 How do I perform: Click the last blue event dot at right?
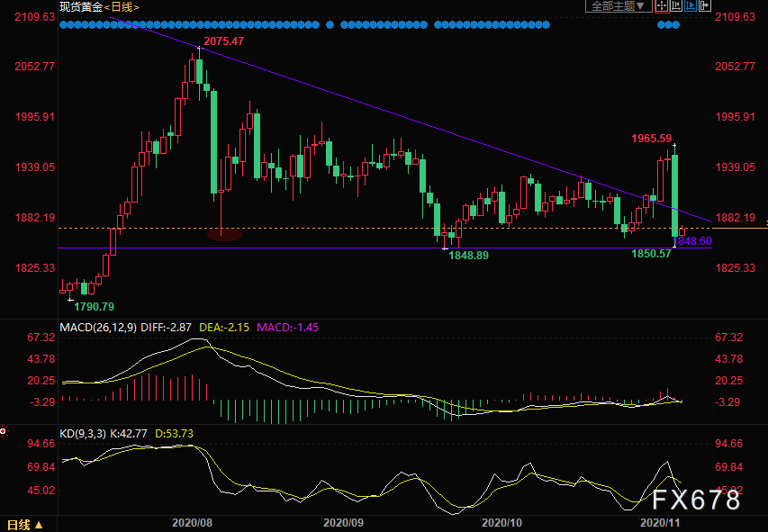(x=676, y=25)
